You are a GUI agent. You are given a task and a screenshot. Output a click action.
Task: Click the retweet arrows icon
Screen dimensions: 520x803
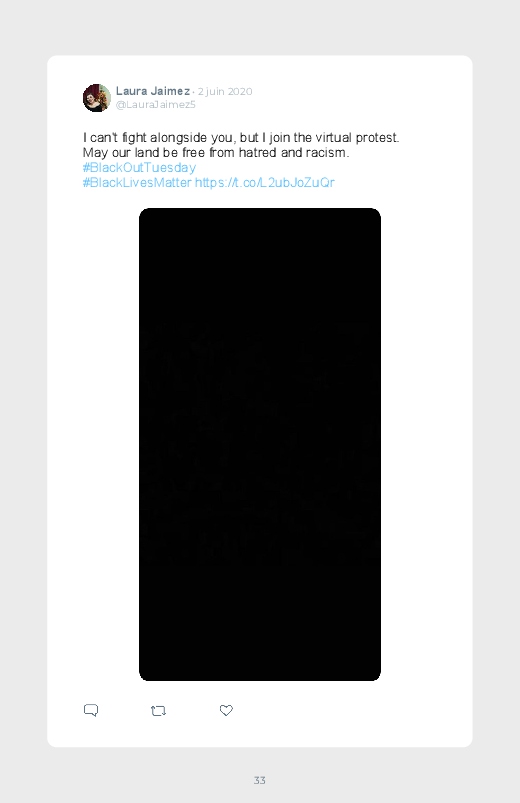[158, 711]
